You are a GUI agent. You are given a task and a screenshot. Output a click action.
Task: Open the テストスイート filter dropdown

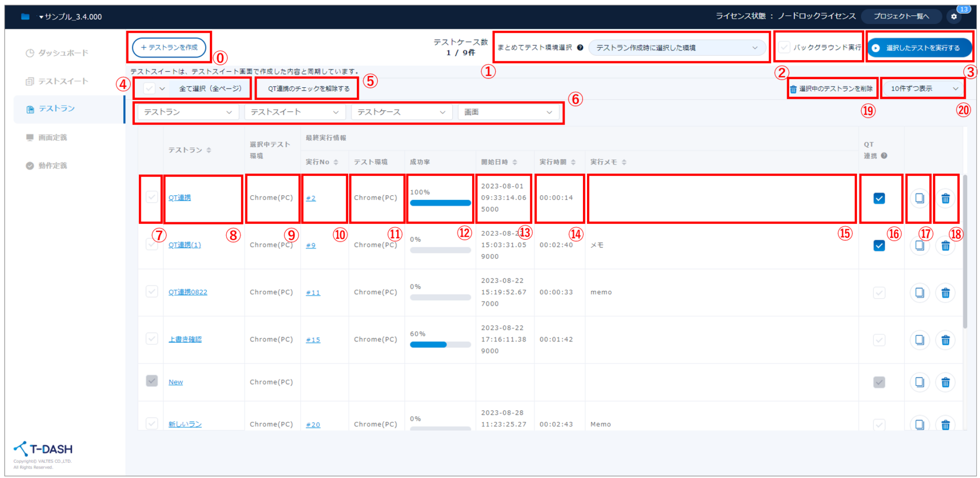click(x=295, y=112)
